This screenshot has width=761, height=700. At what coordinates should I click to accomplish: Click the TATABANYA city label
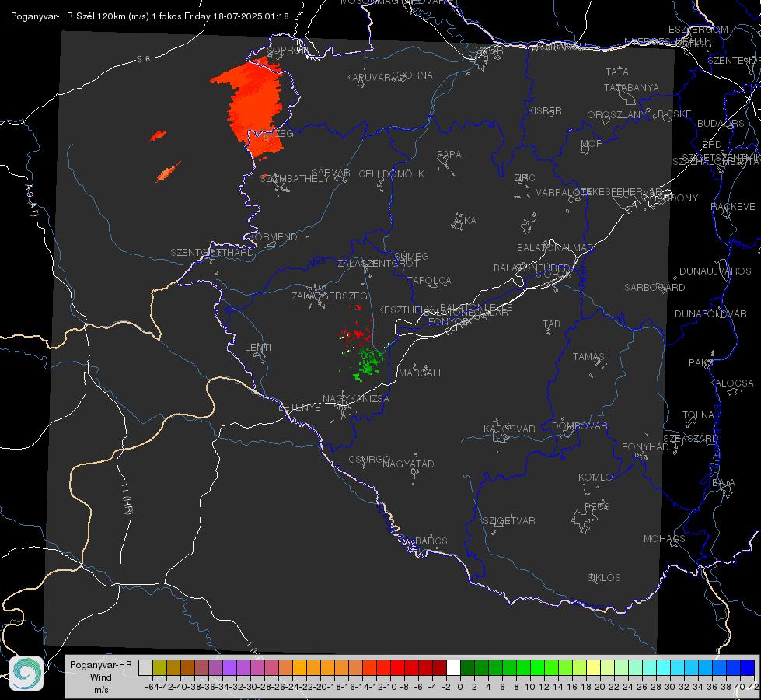pyautogui.click(x=631, y=87)
